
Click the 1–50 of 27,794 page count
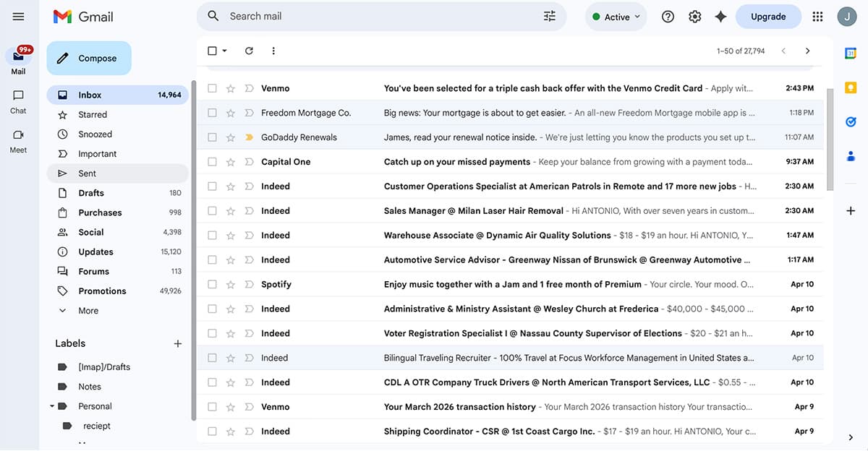[x=741, y=51]
